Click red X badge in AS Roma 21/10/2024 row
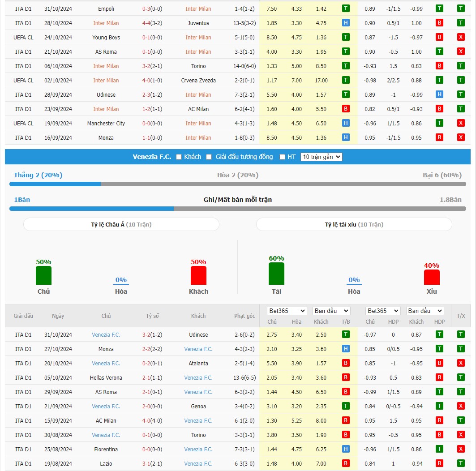 pos(460,51)
